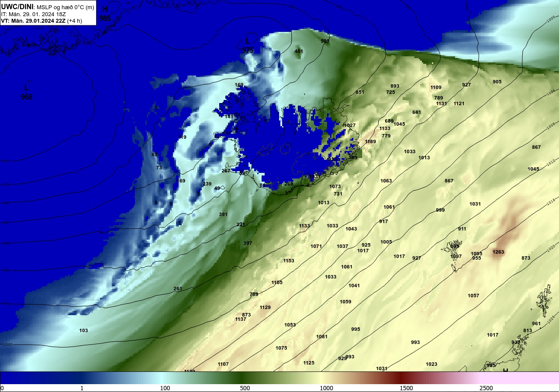559x392 pixels.
Task: Click the UWC/DINI title text
Action: tap(17, 7)
